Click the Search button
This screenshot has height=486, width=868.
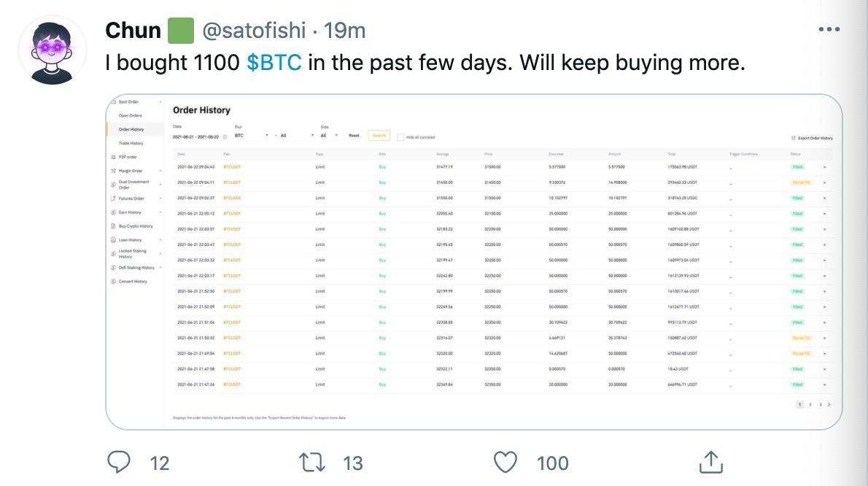380,136
